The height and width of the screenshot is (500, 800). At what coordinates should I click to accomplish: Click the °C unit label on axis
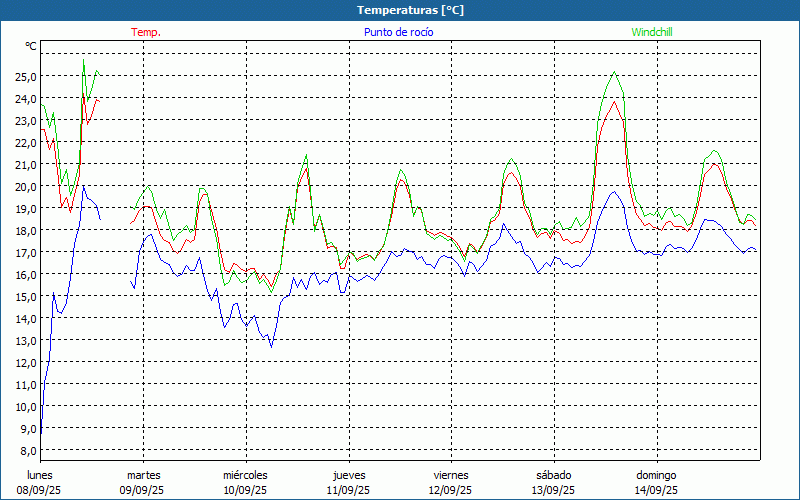tap(31, 47)
